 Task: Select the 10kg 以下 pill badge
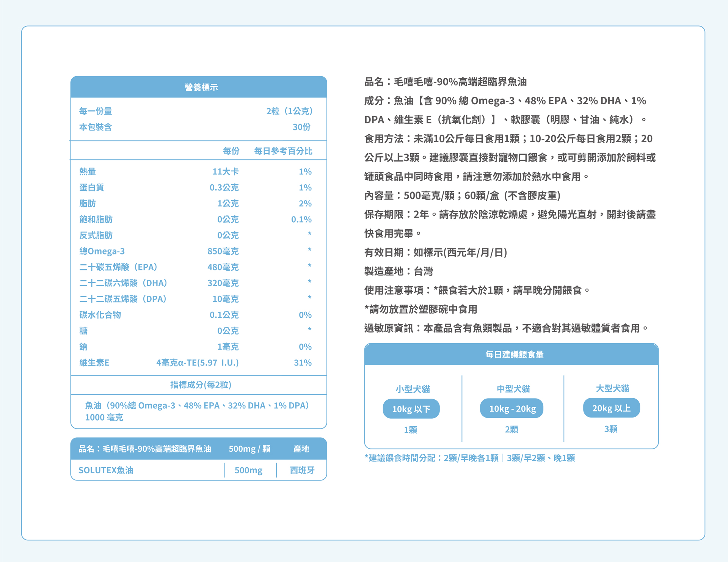pyautogui.click(x=411, y=409)
